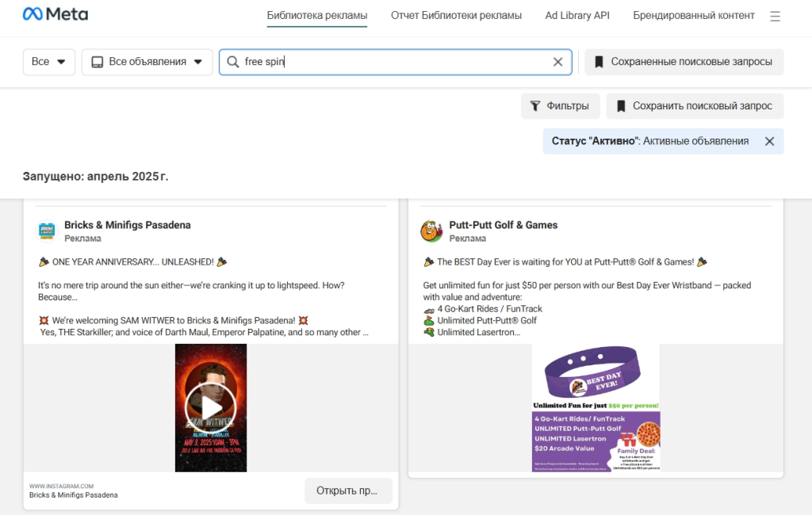The width and height of the screenshot is (812, 515).
Task: Open Bricks & Minifigs Pasadena advertiser name
Action: pos(128,225)
